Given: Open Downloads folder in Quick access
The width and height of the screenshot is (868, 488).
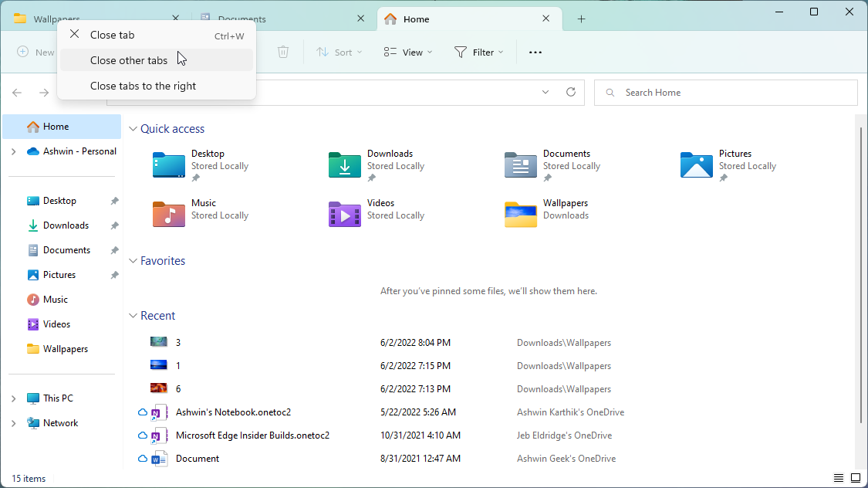Looking at the screenshot, I should tap(377, 164).
